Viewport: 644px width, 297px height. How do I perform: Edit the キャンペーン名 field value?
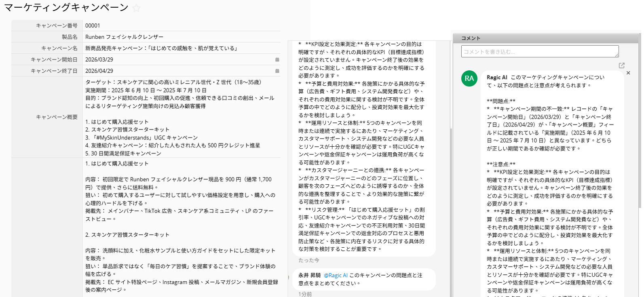pos(162,48)
